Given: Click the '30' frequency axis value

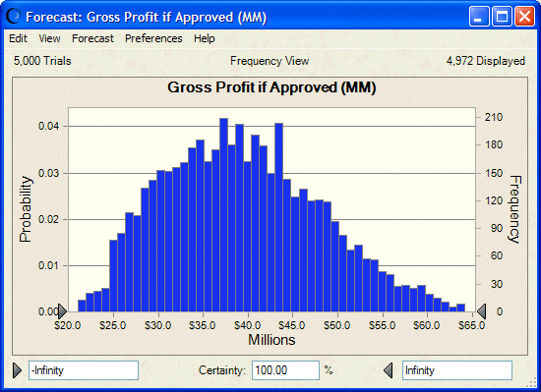Looking at the screenshot, I should (497, 284).
